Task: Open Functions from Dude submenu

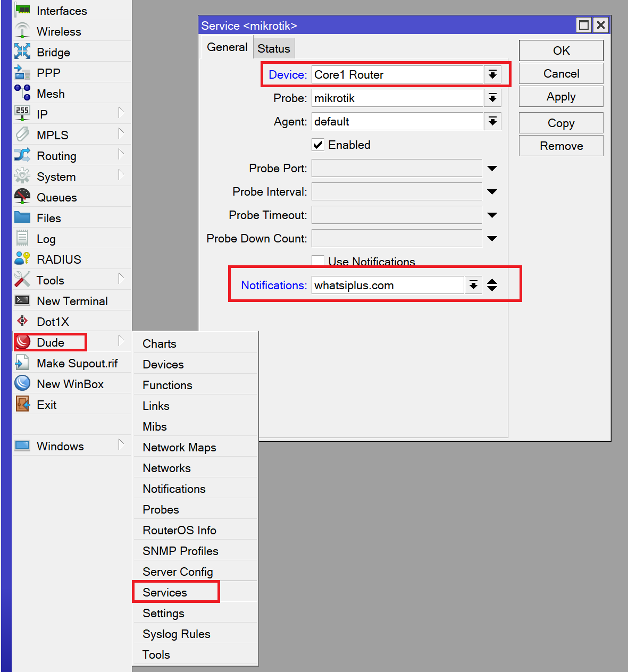Action: [195, 385]
